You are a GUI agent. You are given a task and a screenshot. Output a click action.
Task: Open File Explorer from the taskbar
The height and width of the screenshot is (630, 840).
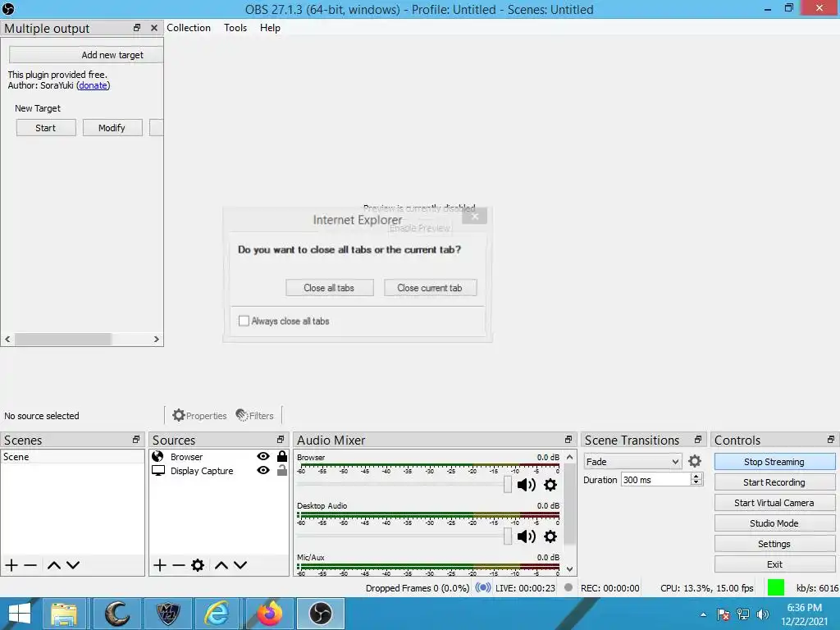coord(64,614)
